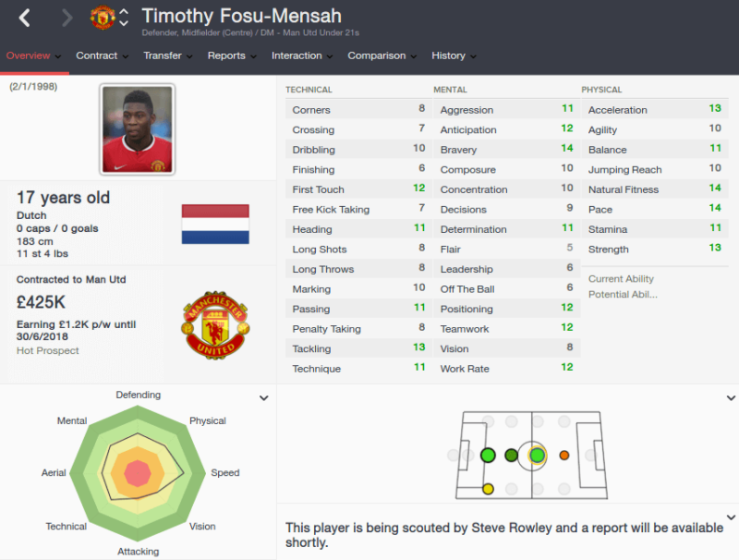Go back with the left arrow

(x=25, y=18)
